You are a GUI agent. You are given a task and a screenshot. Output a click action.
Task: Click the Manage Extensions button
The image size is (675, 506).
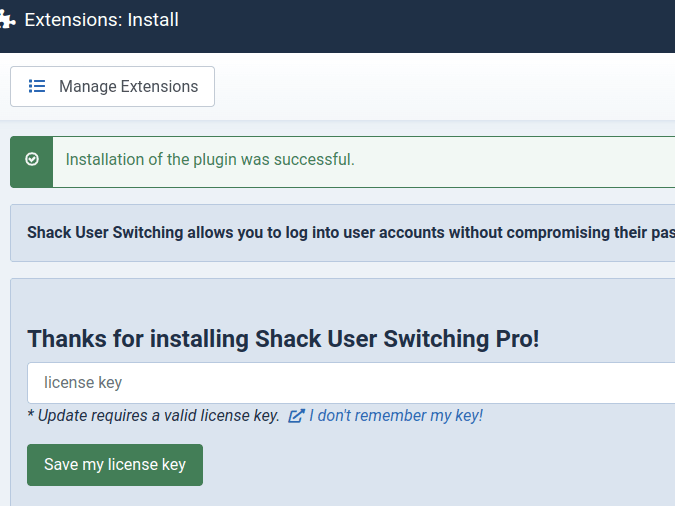click(112, 87)
